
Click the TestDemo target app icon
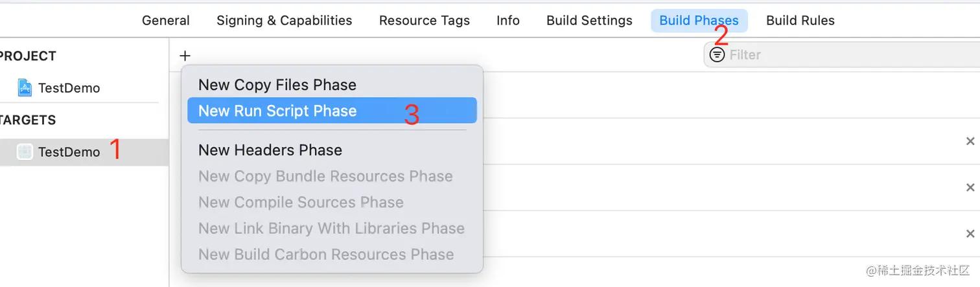coord(25,152)
